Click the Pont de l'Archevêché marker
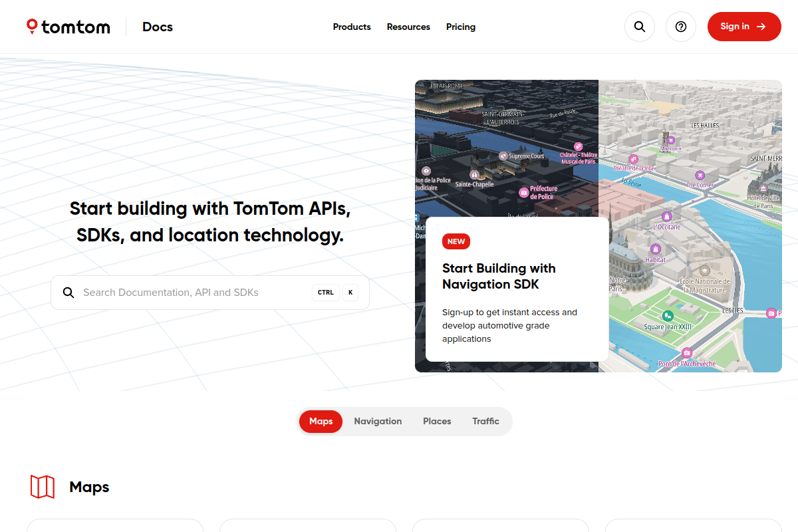Viewport: 798px width, 532px height. point(687,353)
